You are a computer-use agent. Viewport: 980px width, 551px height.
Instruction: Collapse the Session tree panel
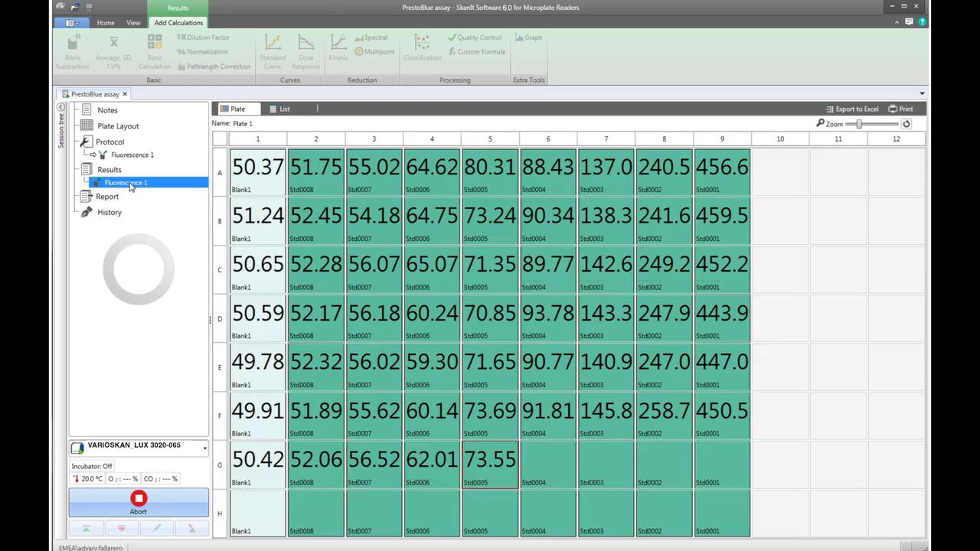point(61,108)
